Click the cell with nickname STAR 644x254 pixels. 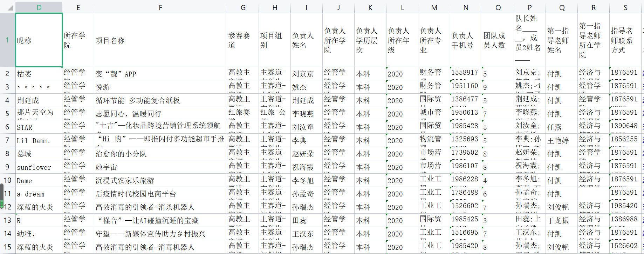pyautogui.click(x=39, y=127)
